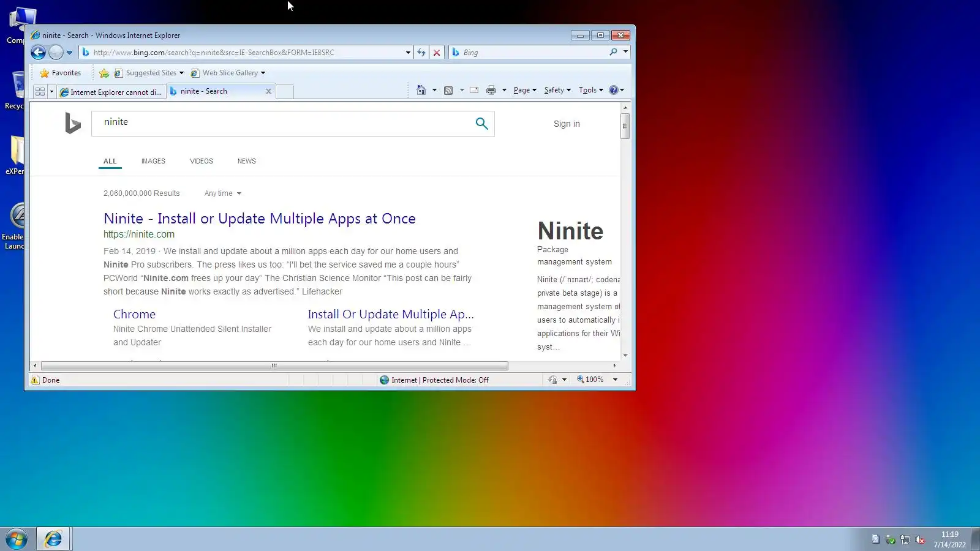Click the Bing logo on the page
Screen dimensions: 980x551
[x=73, y=123]
